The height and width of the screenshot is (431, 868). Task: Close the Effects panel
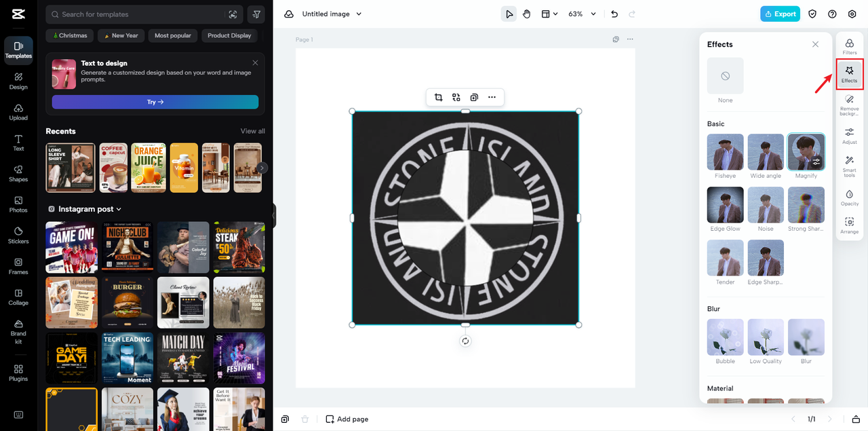(815, 44)
